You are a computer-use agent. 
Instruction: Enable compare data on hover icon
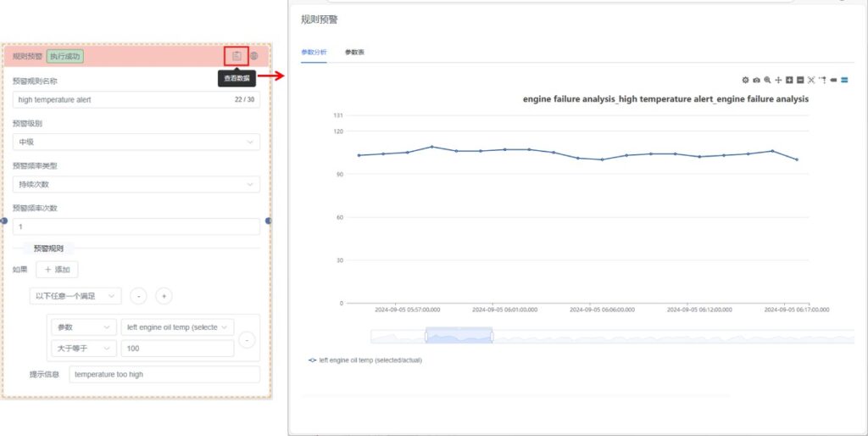pyautogui.click(x=844, y=80)
